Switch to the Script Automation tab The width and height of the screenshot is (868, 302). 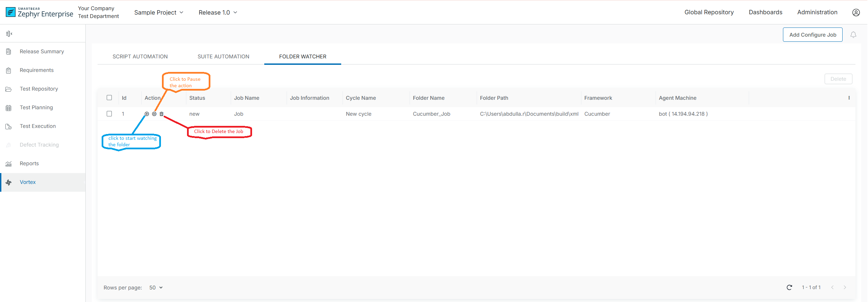140,57
